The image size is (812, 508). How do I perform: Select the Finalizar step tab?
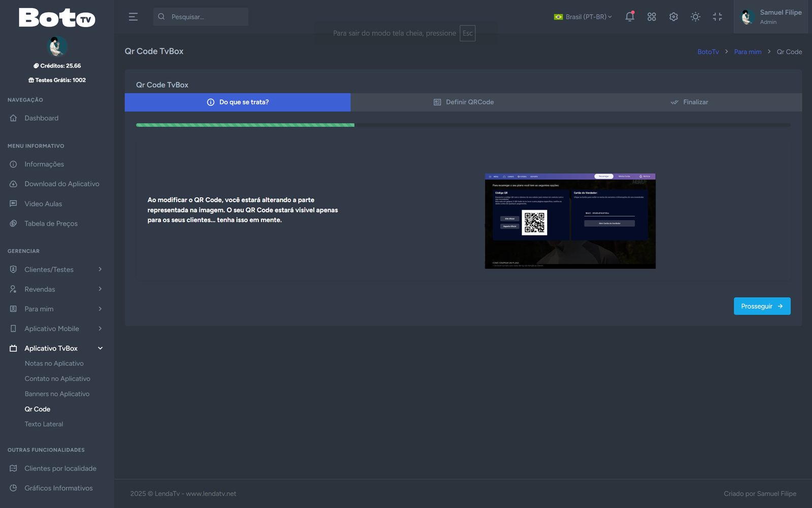pos(689,102)
